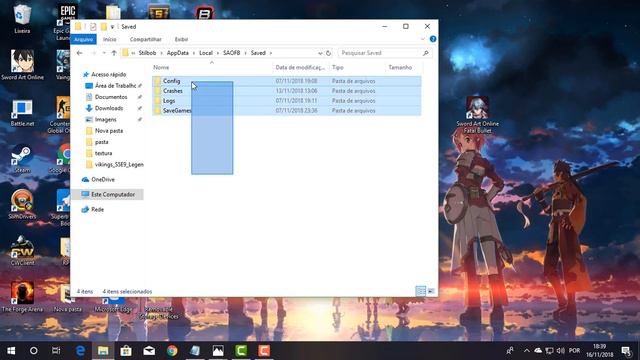Click the search magnifier icon

425,53
